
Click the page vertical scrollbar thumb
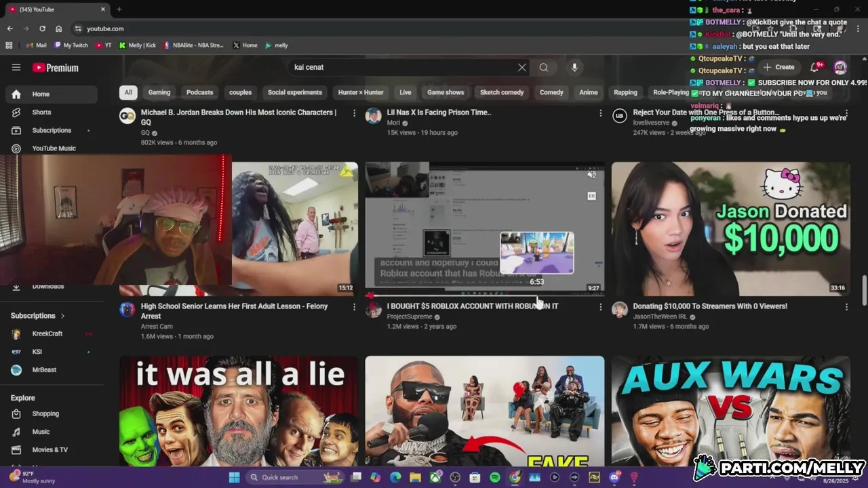click(864, 290)
